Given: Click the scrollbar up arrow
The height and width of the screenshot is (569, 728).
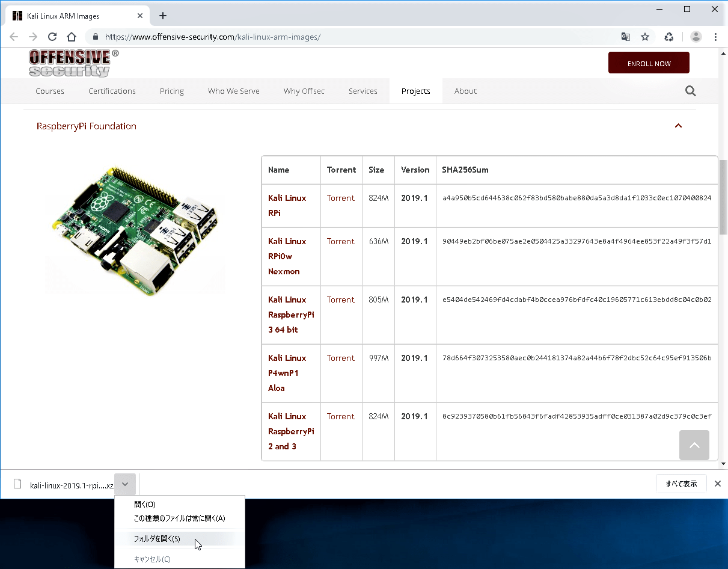Looking at the screenshot, I should point(723,53).
